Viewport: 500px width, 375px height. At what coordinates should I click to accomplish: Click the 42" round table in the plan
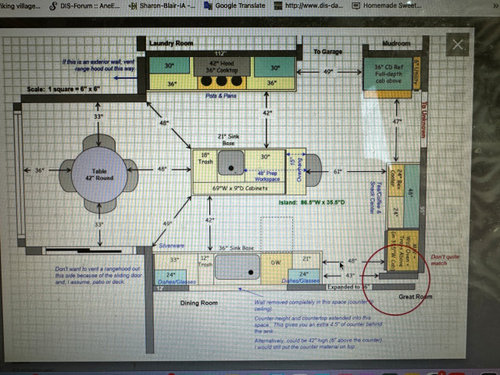(x=99, y=174)
